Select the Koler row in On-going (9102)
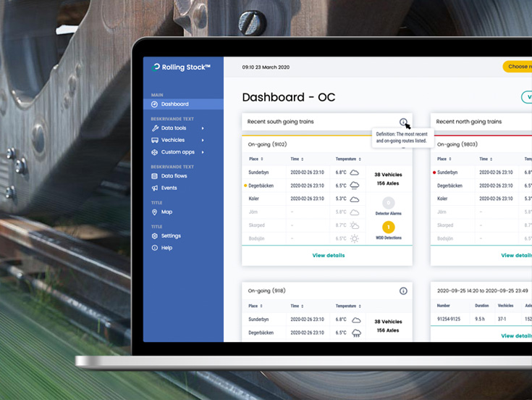The height and width of the screenshot is (400, 532). (304, 199)
